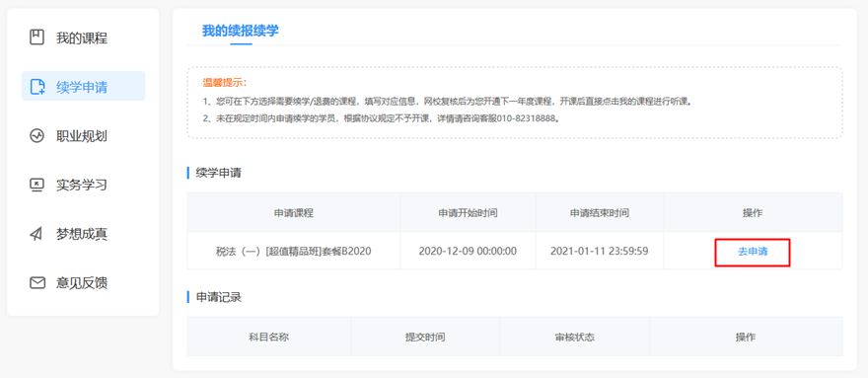Click the 我的课程 bookmark icon
The image size is (868, 378).
36,38
